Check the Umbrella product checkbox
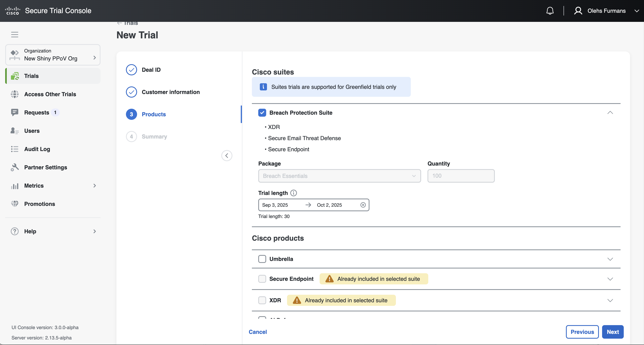Screen dimensions: 644x345 point(262,259)
